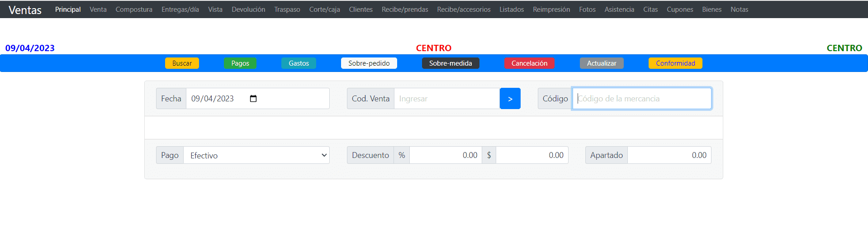Open the calendar picker in Fecha field
868x234 pixels.
click(x=253, y=99)
